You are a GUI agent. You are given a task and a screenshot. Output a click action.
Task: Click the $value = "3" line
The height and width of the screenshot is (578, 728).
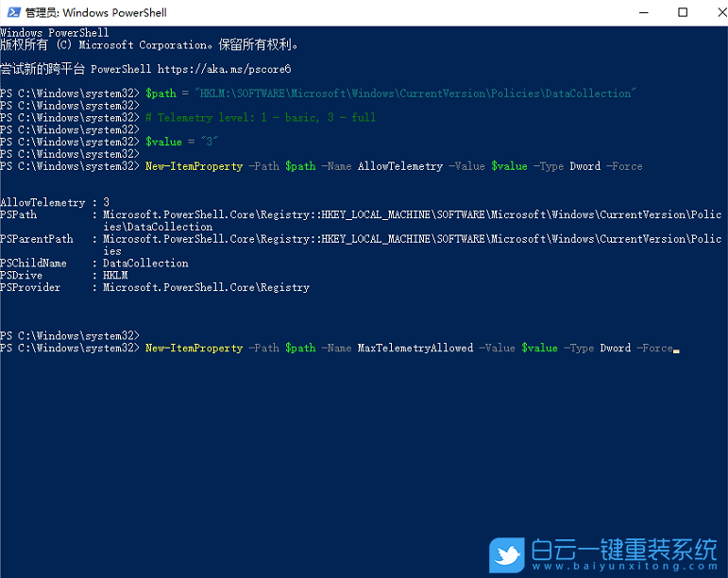pyautogui.click(x=181, y=142)
